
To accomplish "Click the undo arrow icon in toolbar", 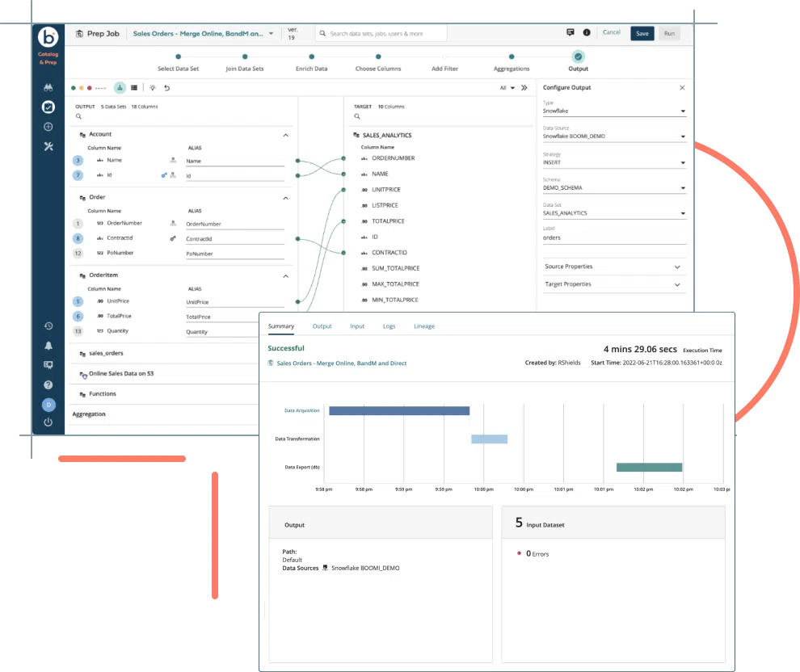I will coord(166,88).
